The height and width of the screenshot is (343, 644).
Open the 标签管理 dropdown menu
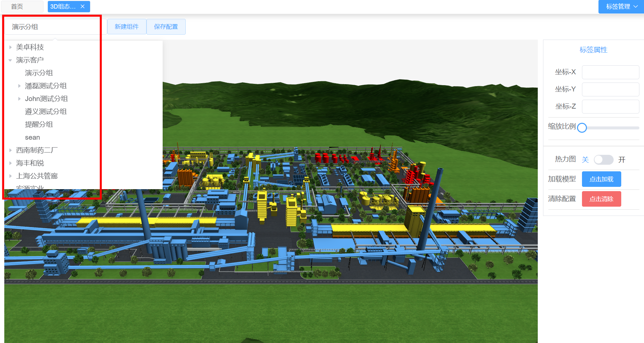point(621,7)
